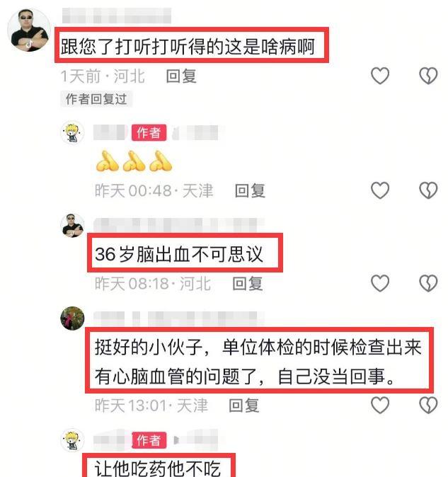Dislike the comment posted 昨天 08:18

point(428,283)
